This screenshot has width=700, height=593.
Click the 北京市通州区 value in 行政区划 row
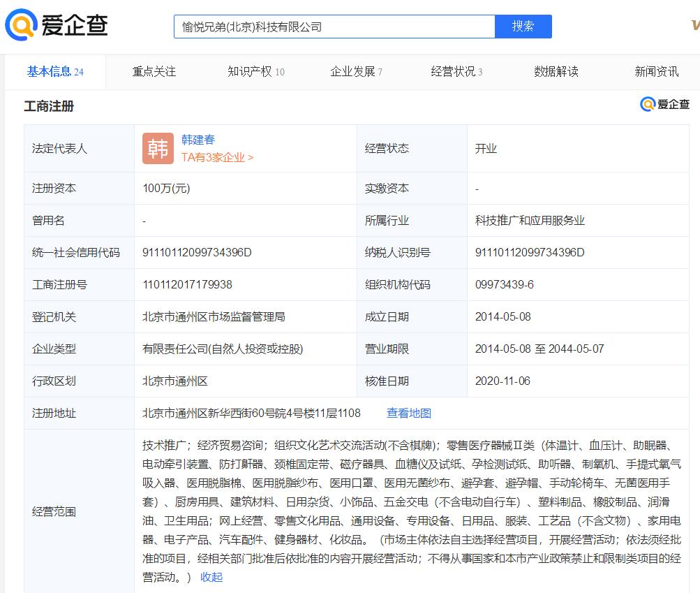coord(175,381)
